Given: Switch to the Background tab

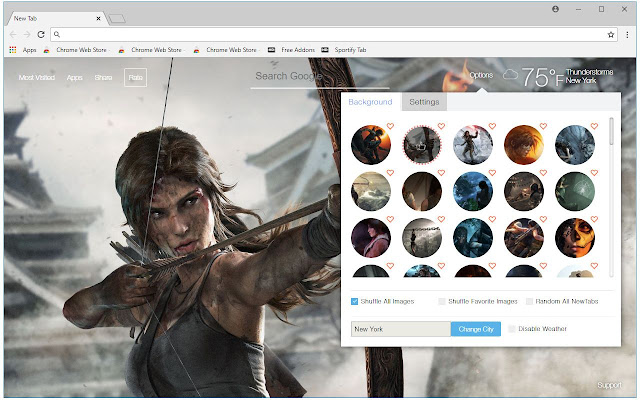Looking at the screenshot, I should point(370,102).
